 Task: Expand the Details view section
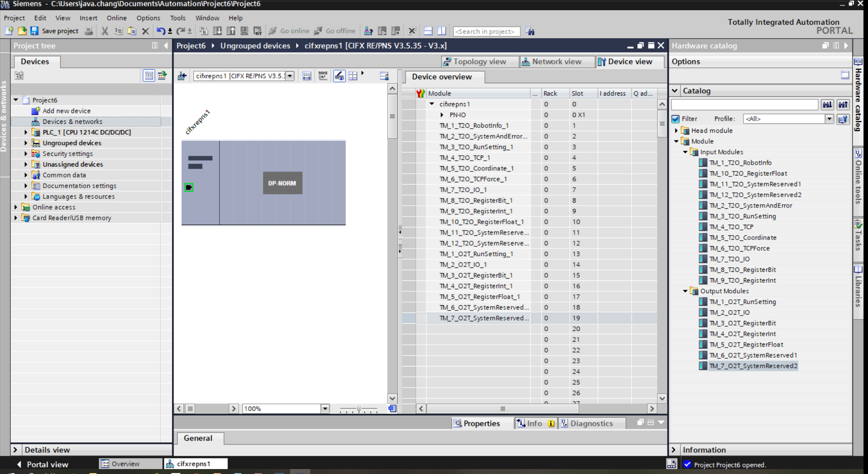click(x=15, y=450)
